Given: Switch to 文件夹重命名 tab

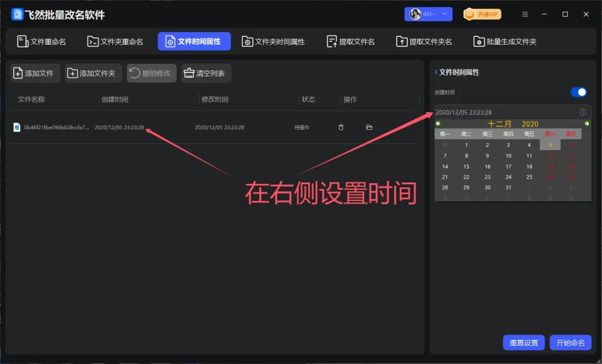Looking at the screenshot, I should click(x=115, y=42).
